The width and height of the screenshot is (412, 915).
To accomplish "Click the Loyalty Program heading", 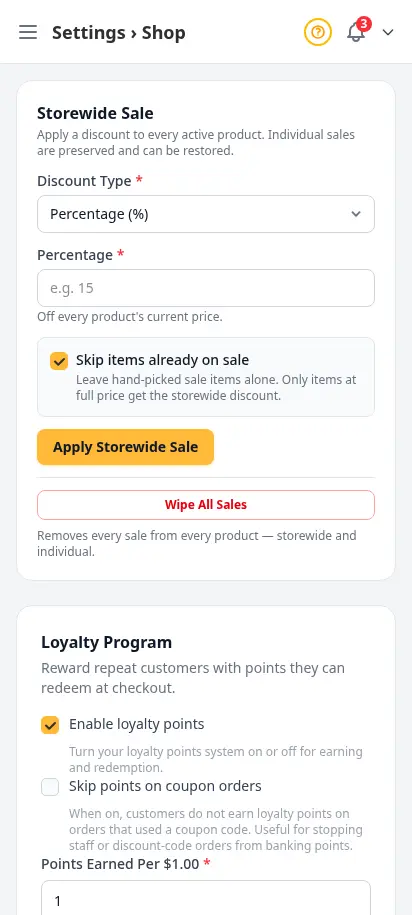I will [x=107, y=642].
